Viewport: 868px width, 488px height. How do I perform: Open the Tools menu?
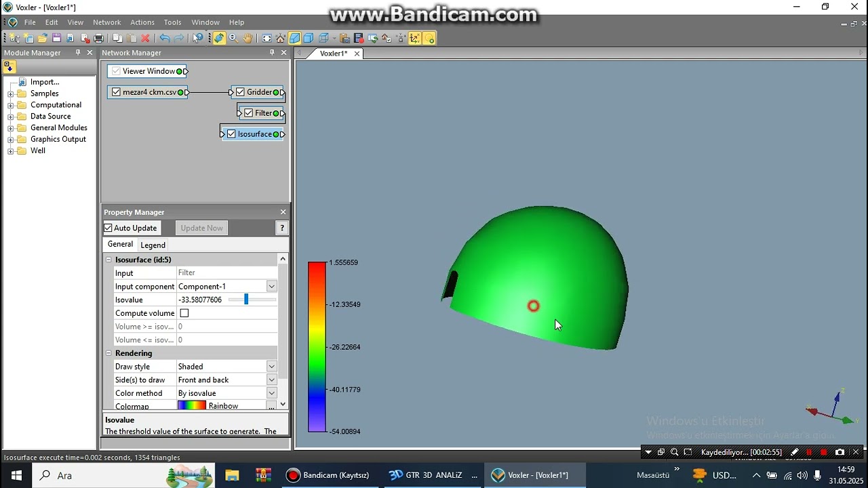173,22
